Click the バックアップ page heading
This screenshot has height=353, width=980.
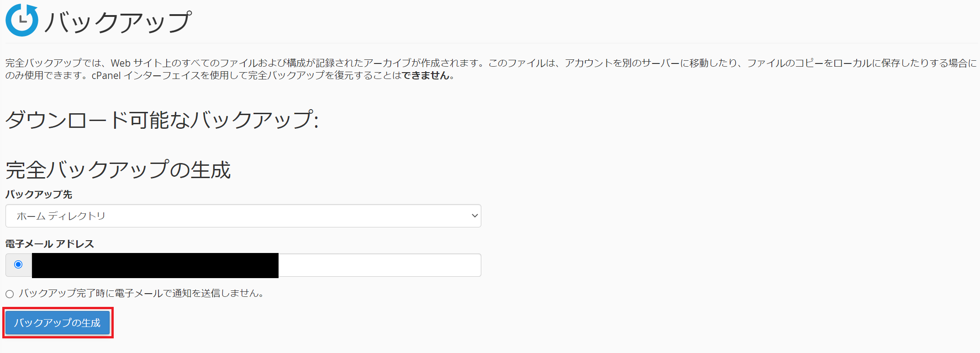tap(116, 21)
